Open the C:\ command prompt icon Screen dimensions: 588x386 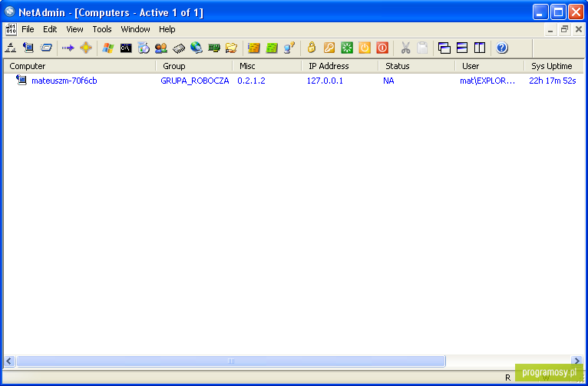pyautogui.click(x=126, y=48)
